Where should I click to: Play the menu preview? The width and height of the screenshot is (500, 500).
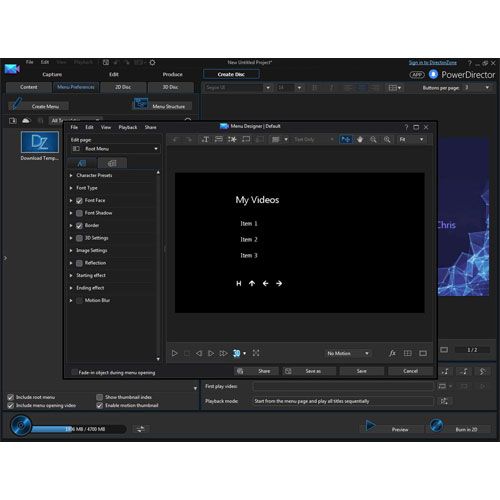174,353
